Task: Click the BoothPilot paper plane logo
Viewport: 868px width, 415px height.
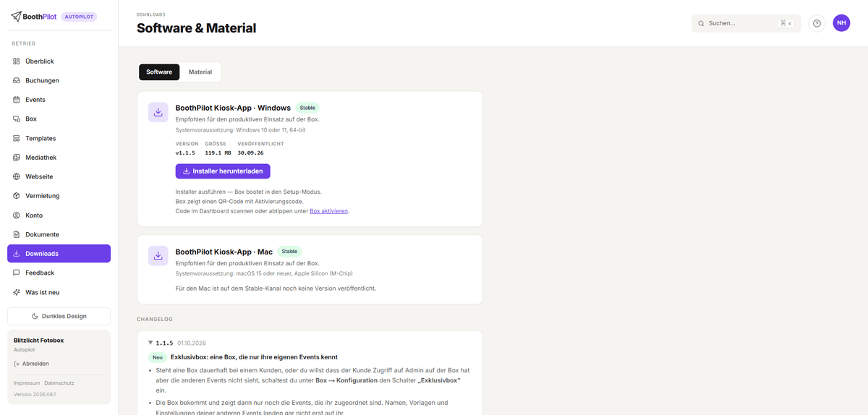Action: point(16,16)
